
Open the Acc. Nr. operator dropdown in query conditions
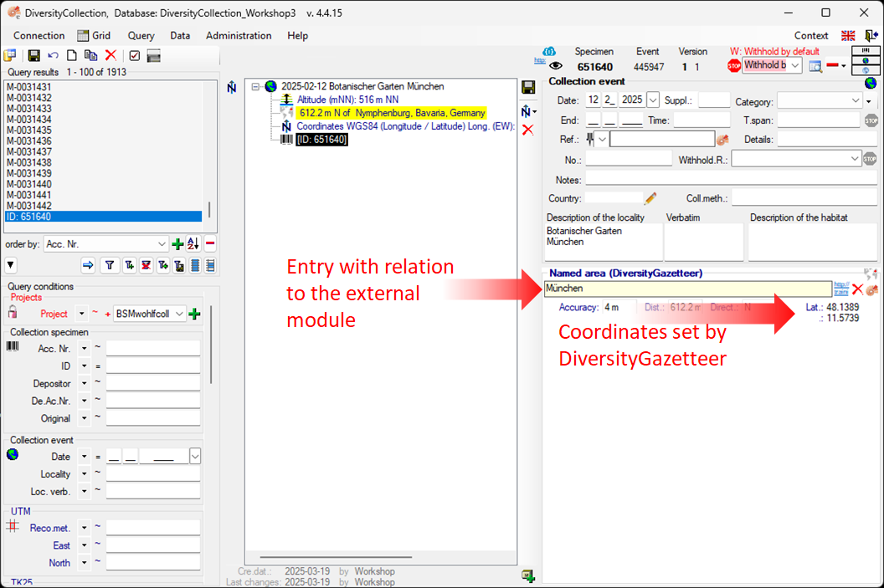coord(84,349)
